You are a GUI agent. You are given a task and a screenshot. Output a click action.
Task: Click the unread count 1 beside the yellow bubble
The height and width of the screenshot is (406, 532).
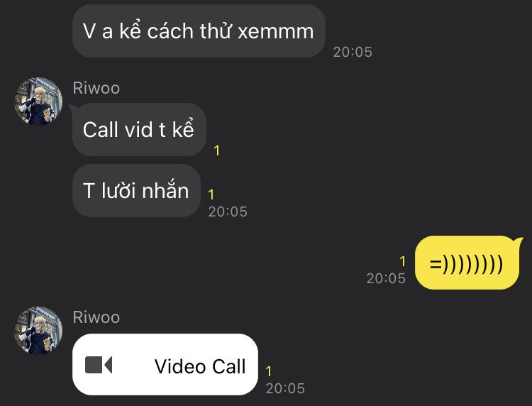coord(403,261)
